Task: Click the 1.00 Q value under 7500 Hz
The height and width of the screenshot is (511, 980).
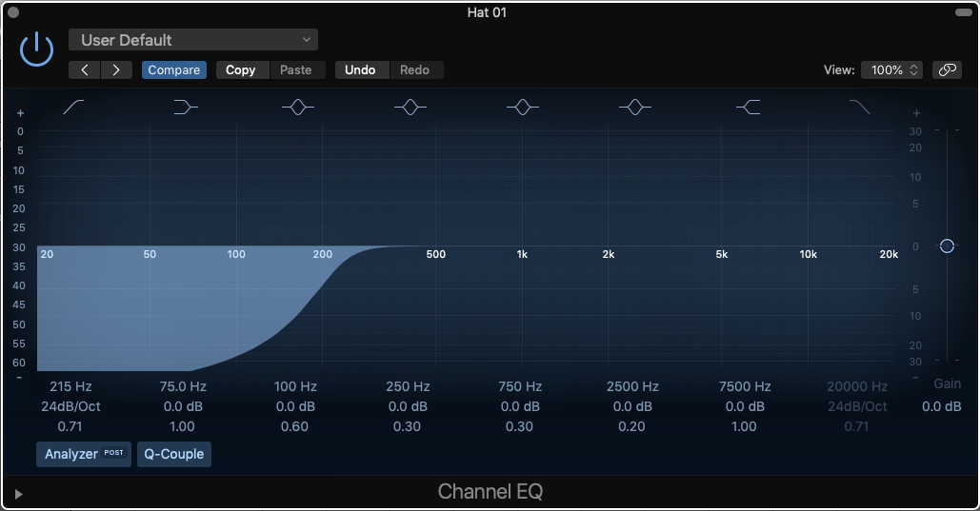Action: (744, 426)
